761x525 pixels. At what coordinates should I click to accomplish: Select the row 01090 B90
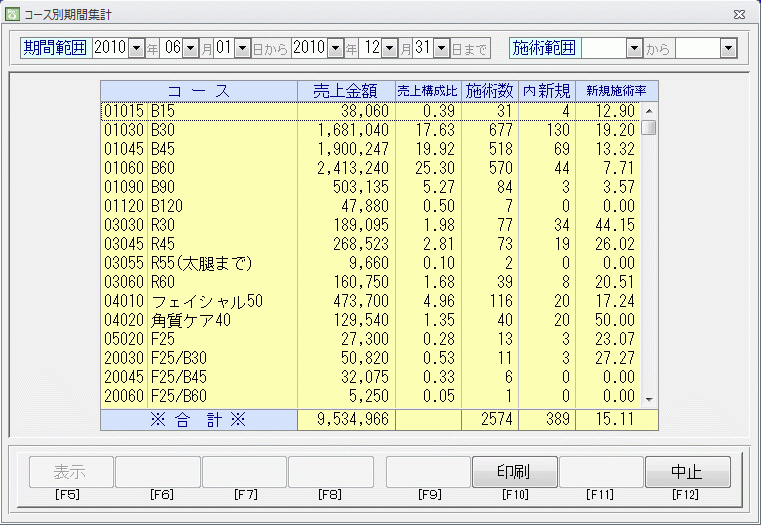(371, 187)
